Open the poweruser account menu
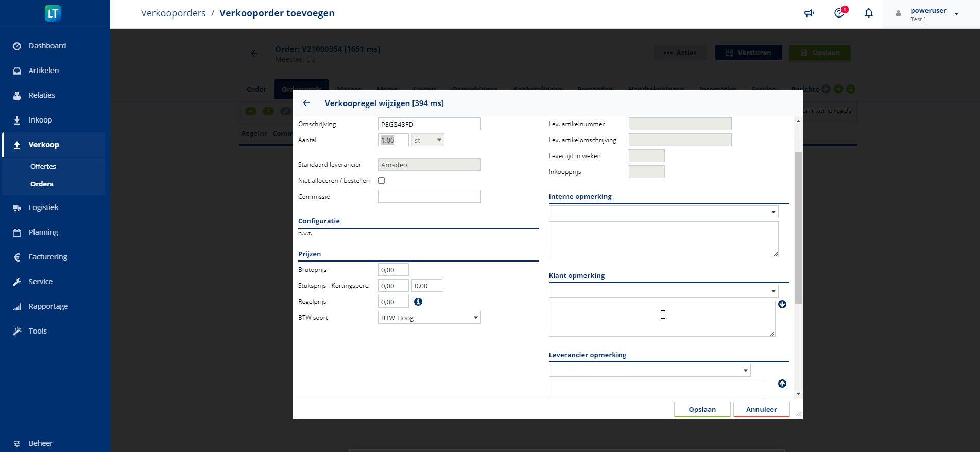980x452 pixels. tap(932, 14)
